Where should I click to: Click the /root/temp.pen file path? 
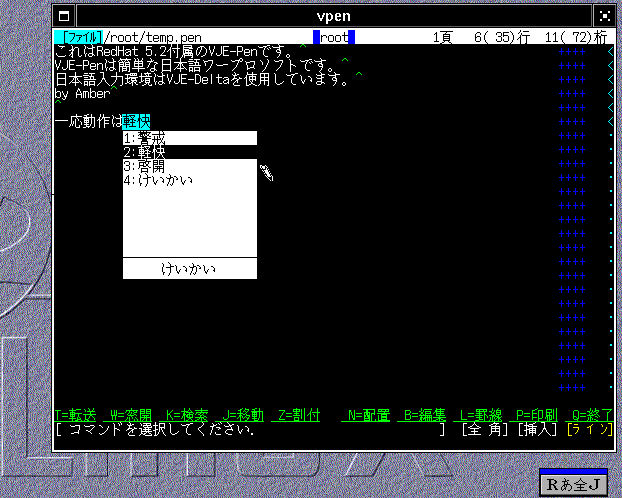pyautogui.click(x=152, y=37)
